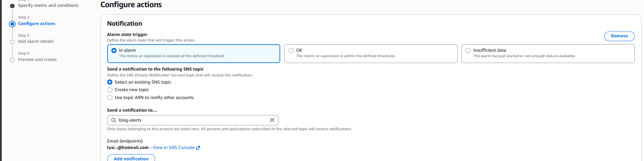
Task: Remove this notification with the Remove button
Action: pos(619,36)
